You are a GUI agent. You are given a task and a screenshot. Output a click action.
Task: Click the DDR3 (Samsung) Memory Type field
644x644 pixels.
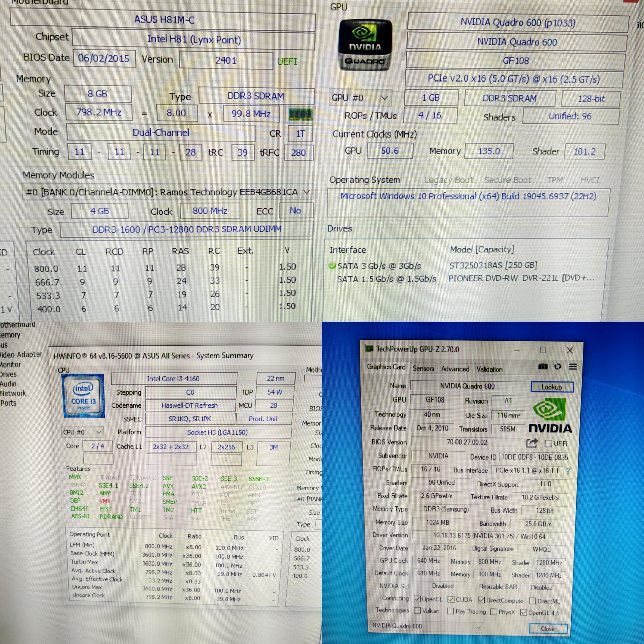446,509
